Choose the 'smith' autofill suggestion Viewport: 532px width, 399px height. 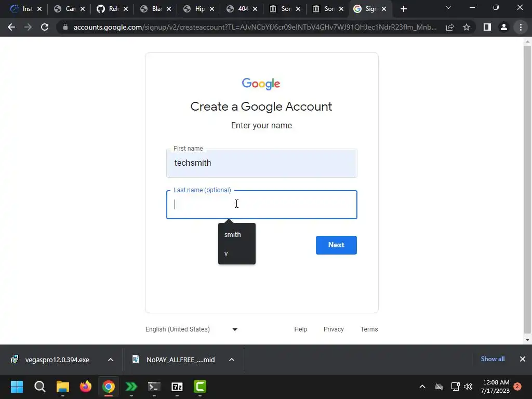tap(237, 234)
